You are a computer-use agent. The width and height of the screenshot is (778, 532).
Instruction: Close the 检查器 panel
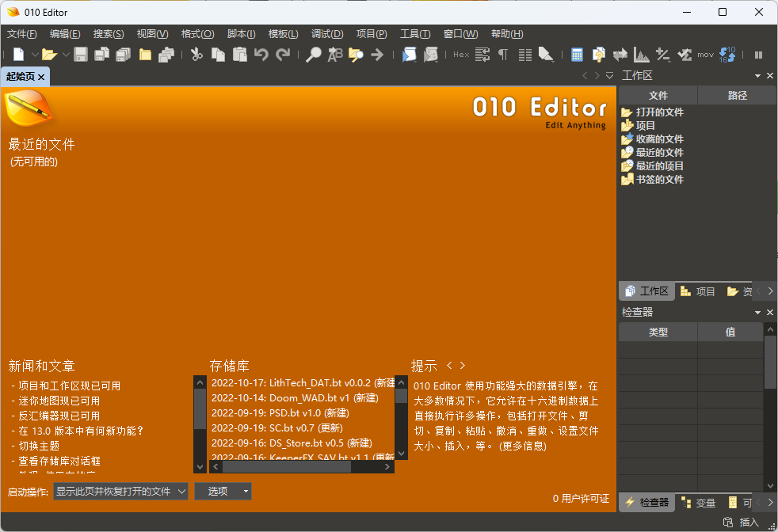pos(770,313)
